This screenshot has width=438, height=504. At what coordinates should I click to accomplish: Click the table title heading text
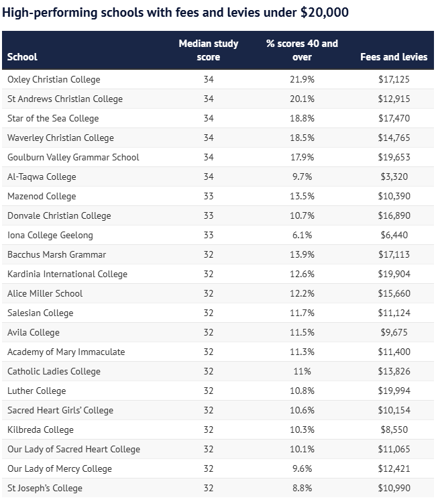point(175,13)
